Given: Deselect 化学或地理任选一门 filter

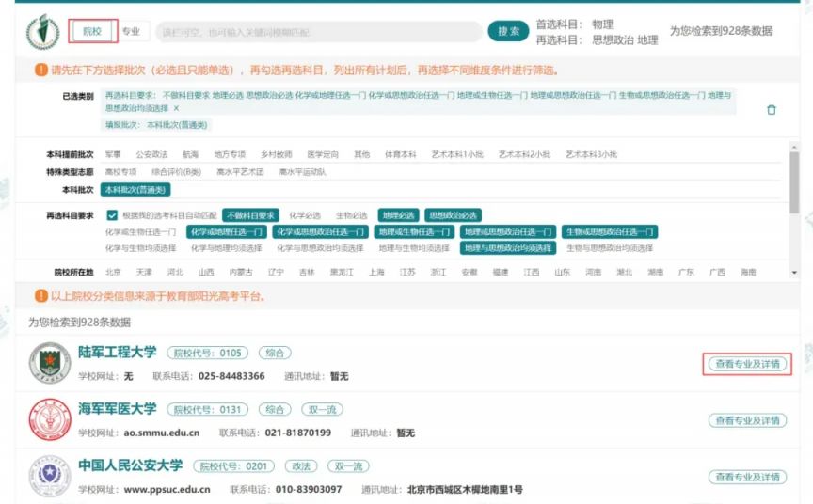Looking at the screenshot, I should 227,231.
